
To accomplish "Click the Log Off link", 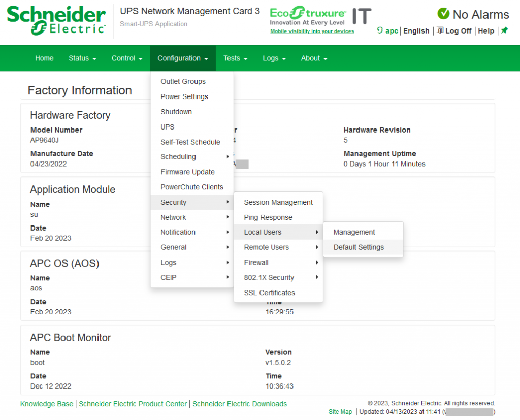I will click(459, 31).
